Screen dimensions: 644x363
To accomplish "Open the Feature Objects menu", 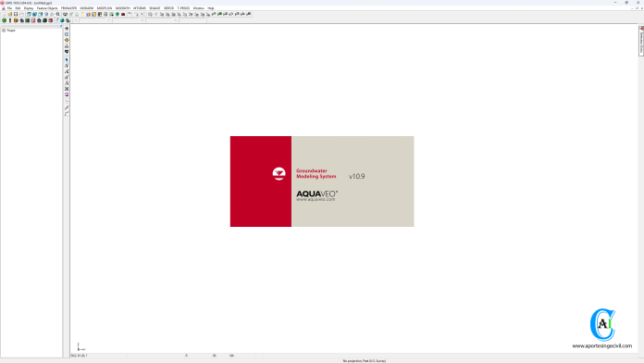I will click(x=47, y=8).
